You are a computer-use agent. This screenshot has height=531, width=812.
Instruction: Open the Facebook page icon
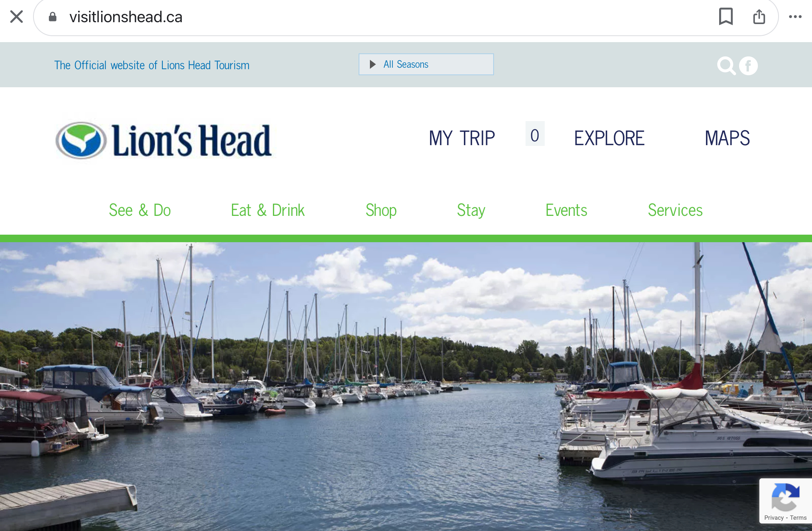click(x=748, y=66)
